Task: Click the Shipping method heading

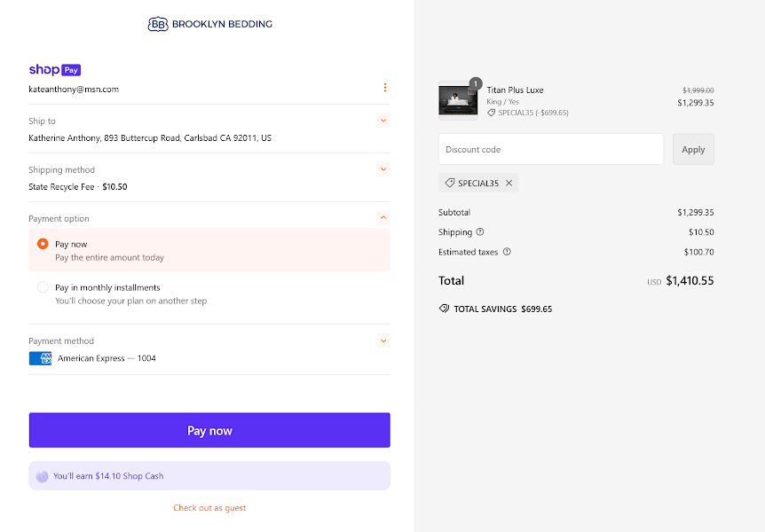Action: (61, 169)
